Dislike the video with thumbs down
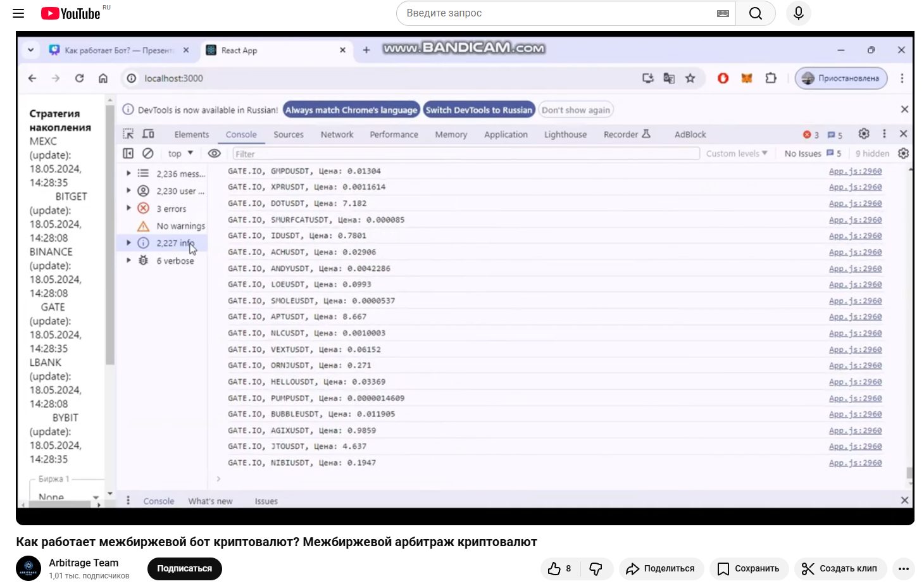924x586 pixels. (x=596, y=569)
